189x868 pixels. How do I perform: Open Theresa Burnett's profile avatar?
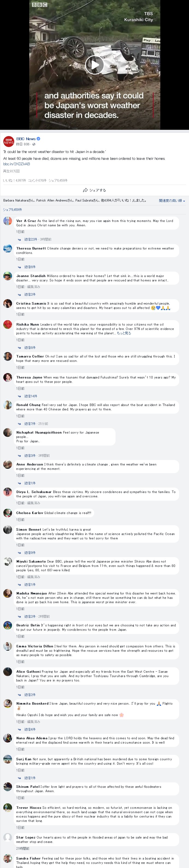click(x=8, y=249)
